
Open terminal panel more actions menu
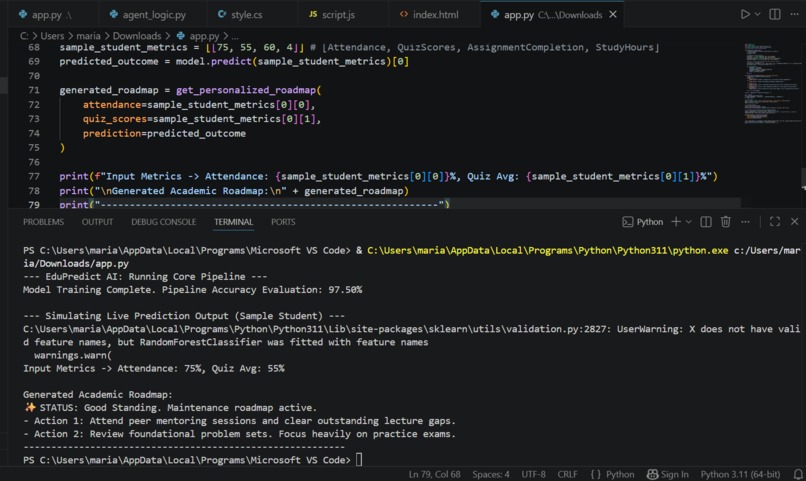[745, 222]
